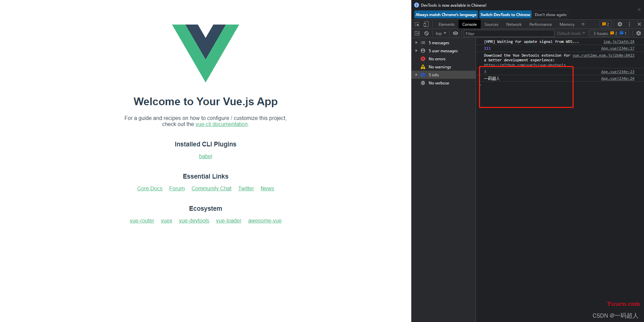Open the vue-cli documentation link
The width and height of the screenshot is (644, 322).
pyautogui.click(x=221, y=124)
